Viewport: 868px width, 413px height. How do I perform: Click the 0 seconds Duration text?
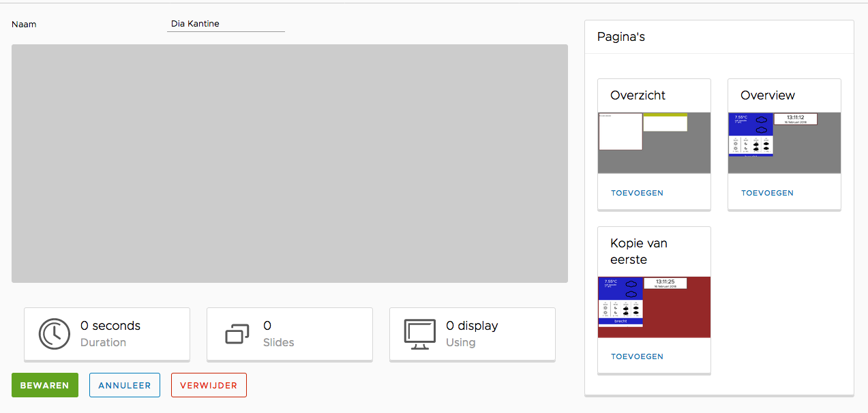[110, 326]
